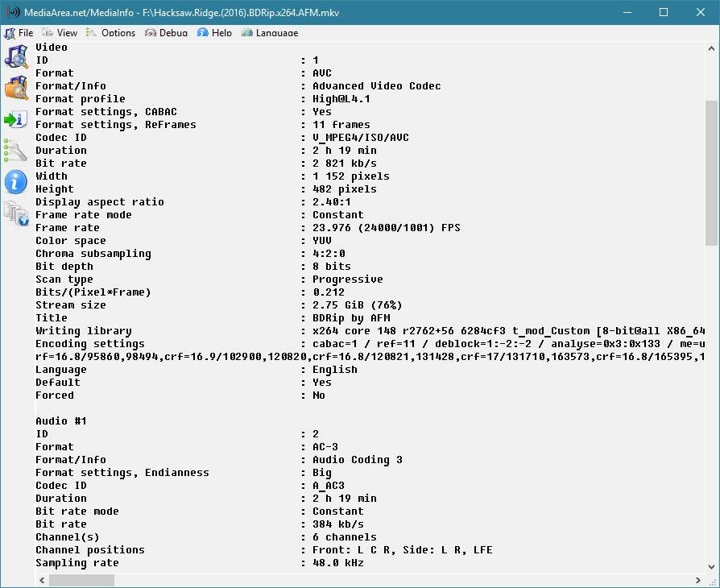Click the '4:2:0' chroma subsampling value
720x588 pixels.
[x=329, y=253]
